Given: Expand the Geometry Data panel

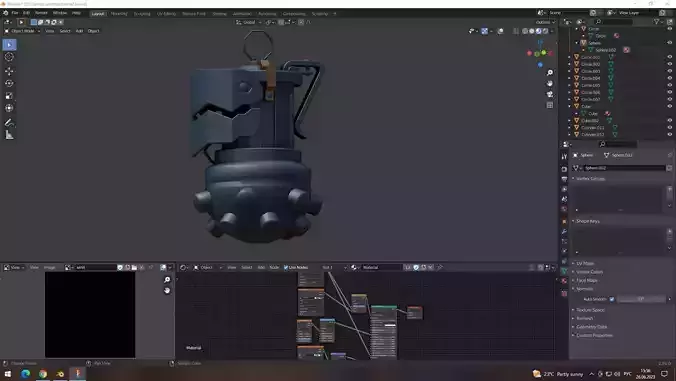Looking at the screenshot, I should coord(592,327).
